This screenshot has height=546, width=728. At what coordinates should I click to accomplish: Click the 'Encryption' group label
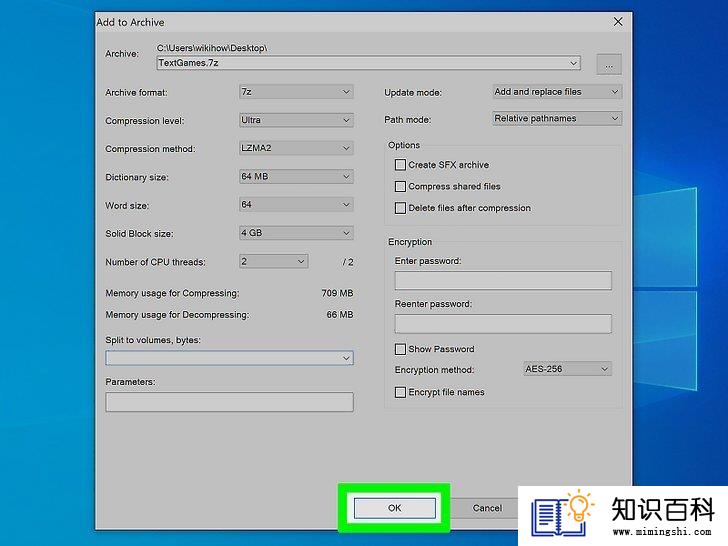[410, 242]
